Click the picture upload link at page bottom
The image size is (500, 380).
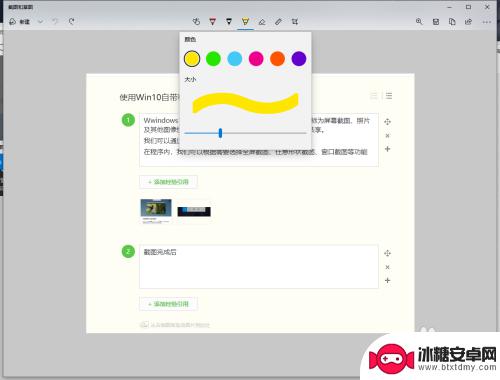tap(175, 325)
